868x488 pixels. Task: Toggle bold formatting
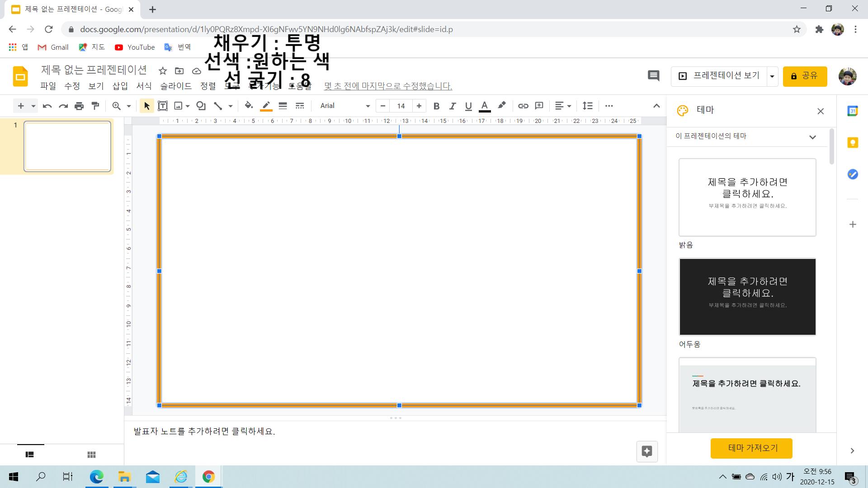click(x=436, y=106)
